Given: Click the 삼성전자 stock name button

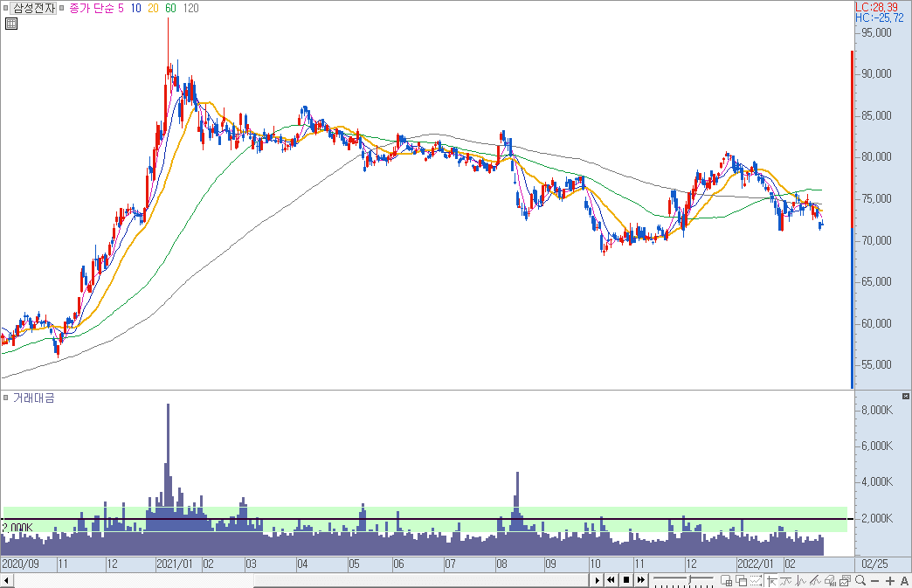Looking at the screenshot, I should click(x=35, y=8).
